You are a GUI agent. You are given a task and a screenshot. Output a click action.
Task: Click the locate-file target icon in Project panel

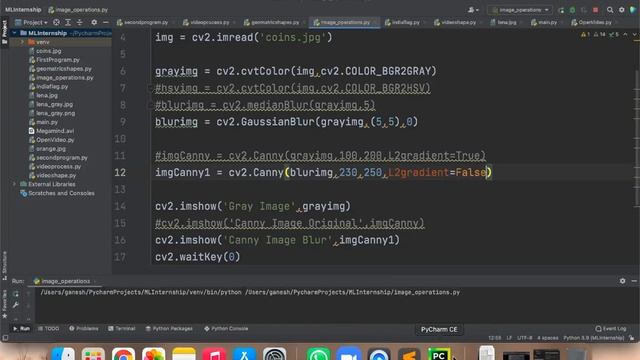click(56, 22)
